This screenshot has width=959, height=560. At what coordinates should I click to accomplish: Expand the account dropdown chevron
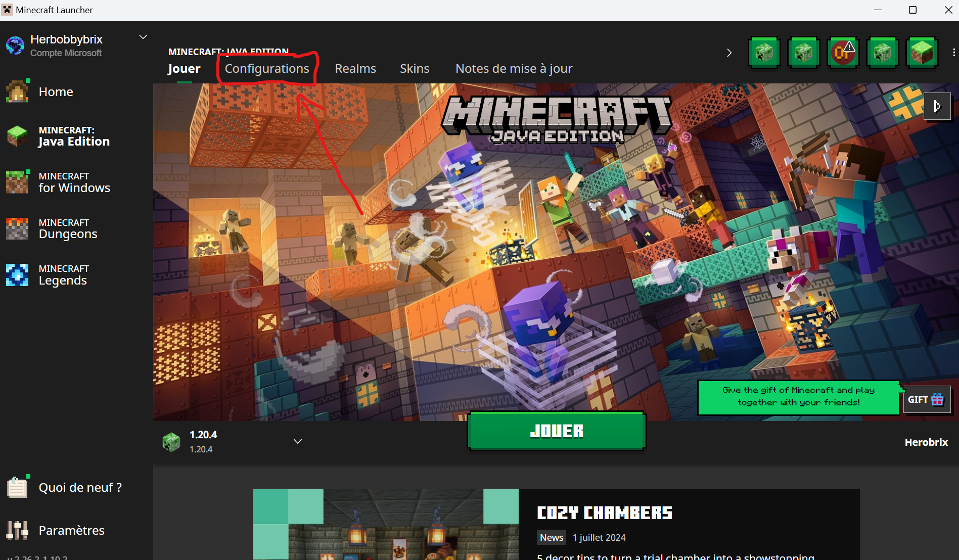click(x=143, y=37)
